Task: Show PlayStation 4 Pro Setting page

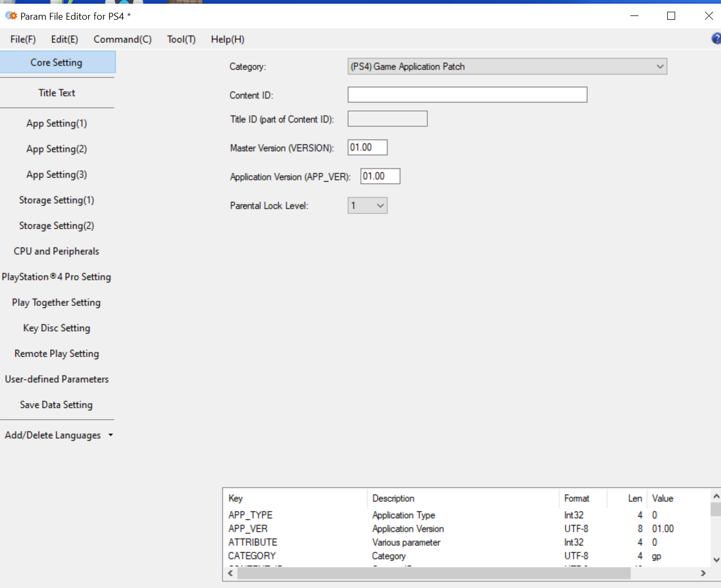Action: [57, 277]
